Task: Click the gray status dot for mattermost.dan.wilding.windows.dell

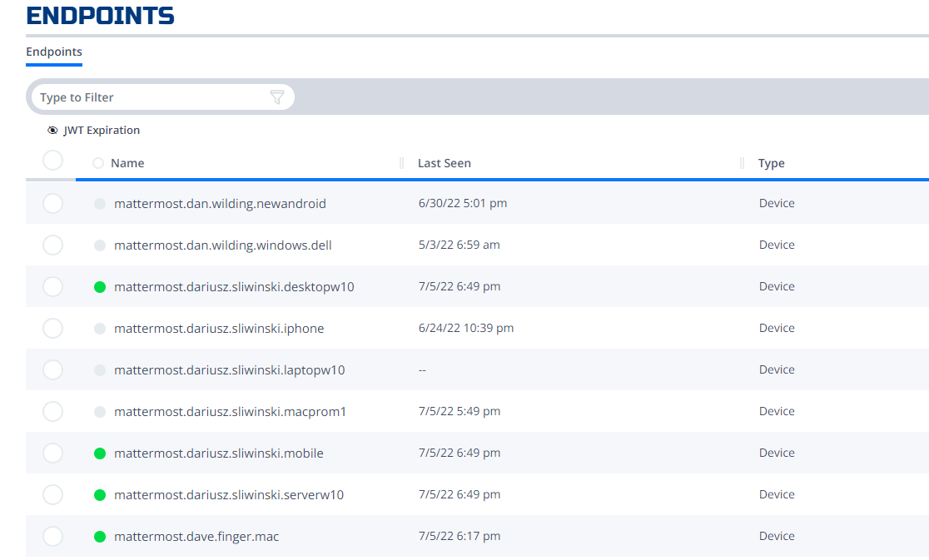Action: pos(100,245)
